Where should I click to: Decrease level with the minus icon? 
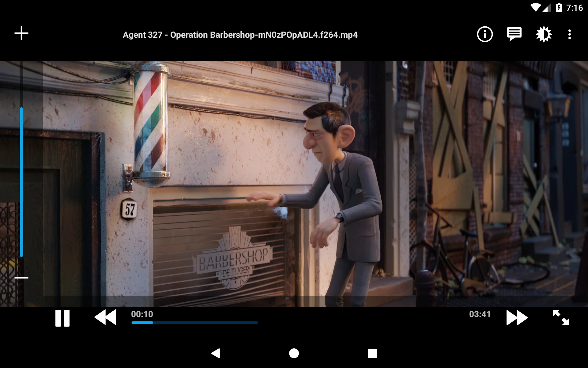coord(21,278)
